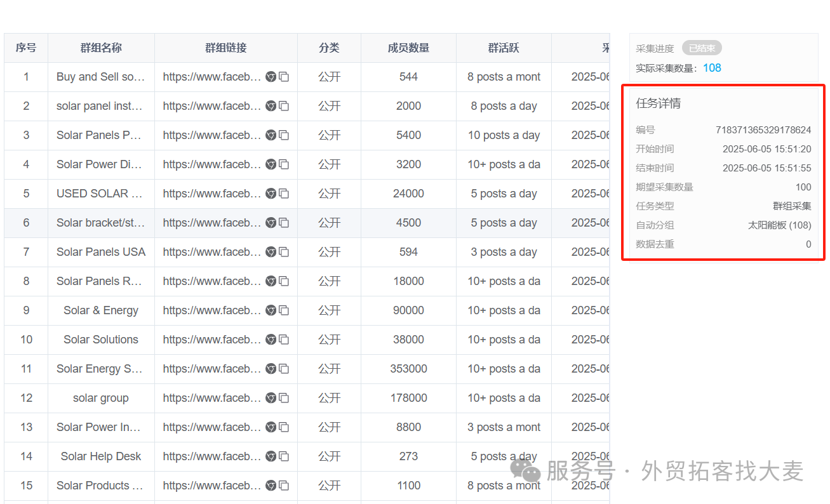
Task: Copy the solar panel inst… group link
Action: click(284, 106)
